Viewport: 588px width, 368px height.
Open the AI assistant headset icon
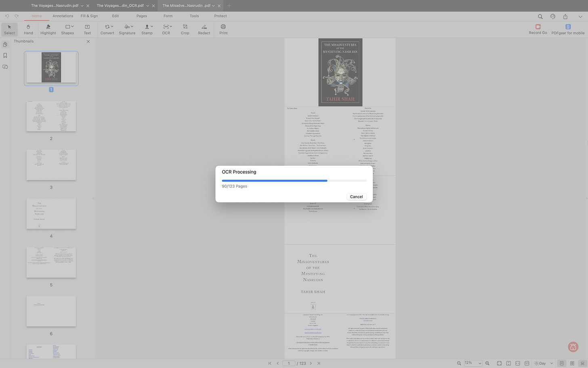(553, 17)
